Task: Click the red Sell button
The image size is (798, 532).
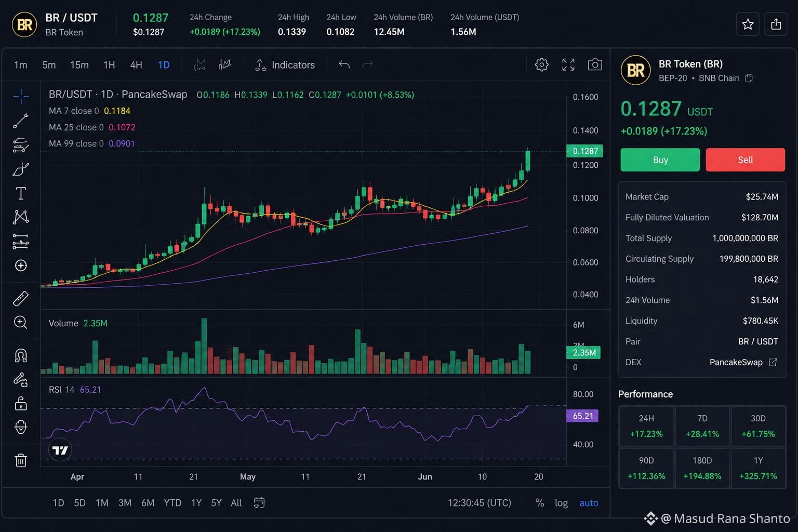Action: coord(745,160)
